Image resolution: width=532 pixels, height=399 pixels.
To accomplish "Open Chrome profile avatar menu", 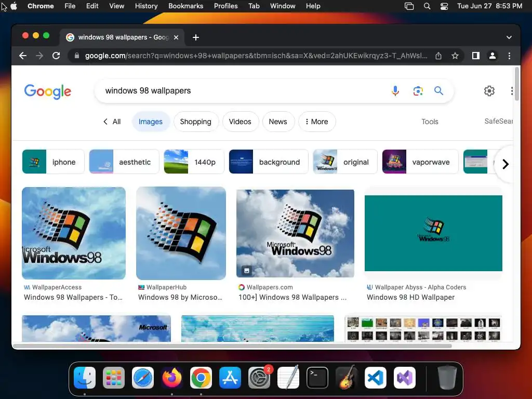I will (493, 56).
